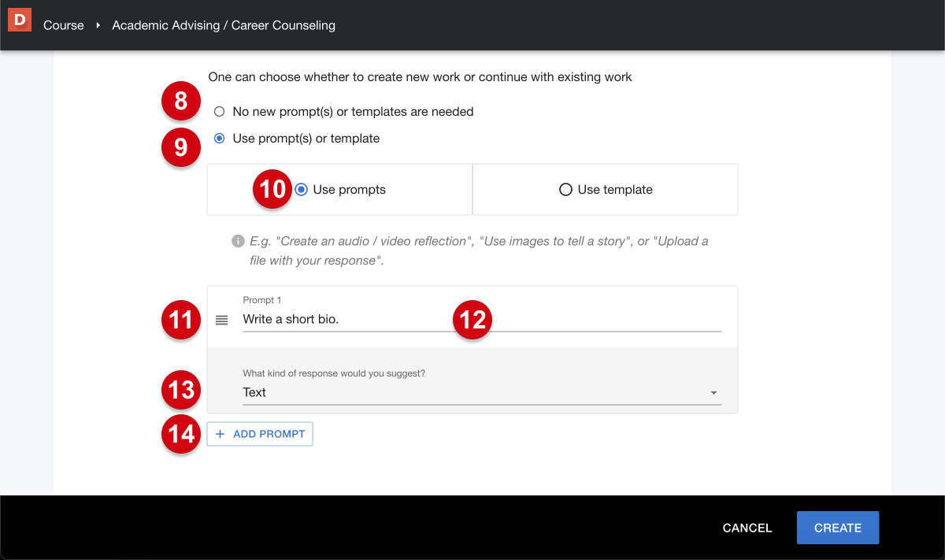Enable the 'Use prompts' option
Screen dimensions: 945x560
pos(300,189)
